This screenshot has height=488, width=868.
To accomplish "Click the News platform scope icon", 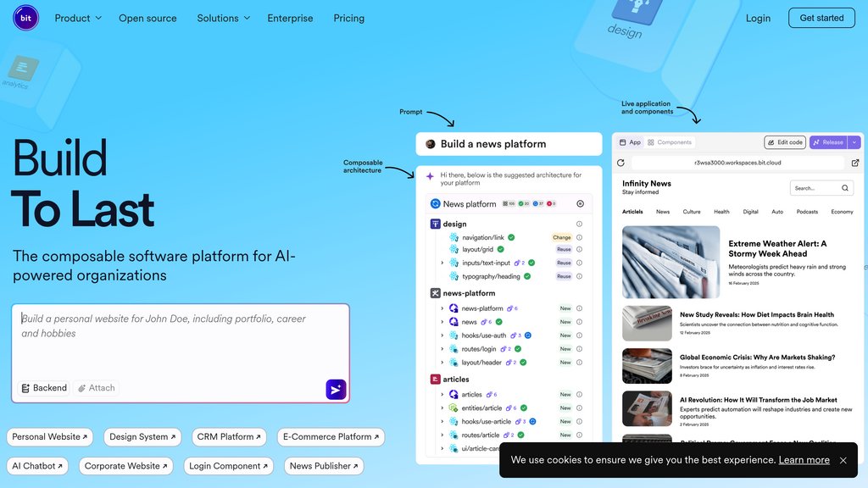I will tap(435, 203).
